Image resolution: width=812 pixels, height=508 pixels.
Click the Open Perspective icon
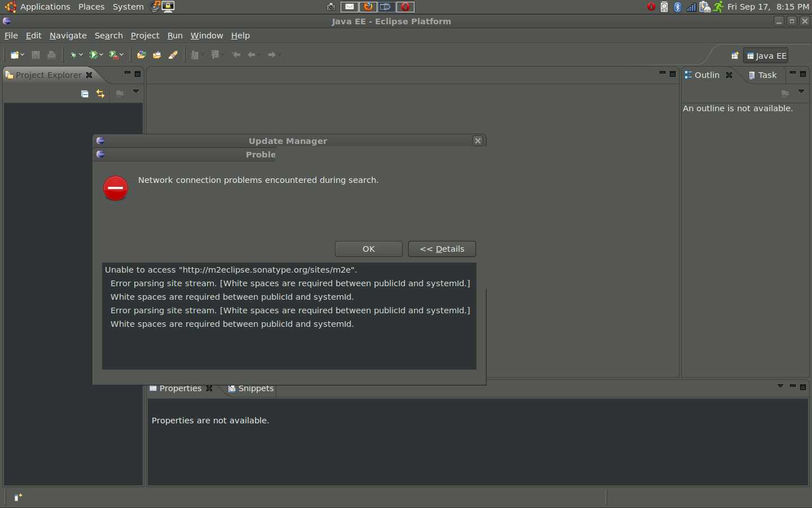(x=735, y=55)
